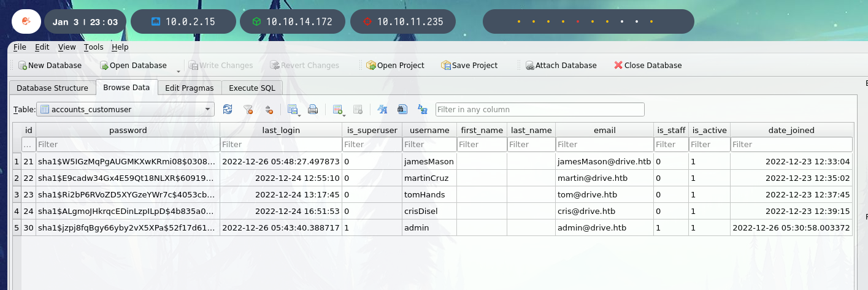The width and height of the screenshot is (868, 290).
Task: Select the admin@drive.htb email cell
Action: [x=604, y=228]
